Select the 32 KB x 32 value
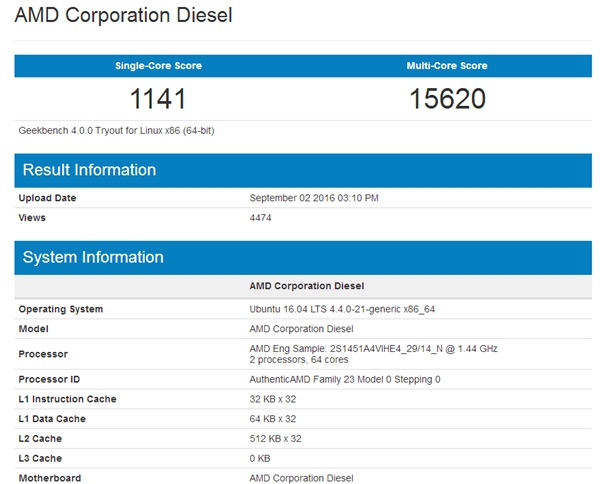The height and width of the screenshot is (484, 600). pos(273,399)
